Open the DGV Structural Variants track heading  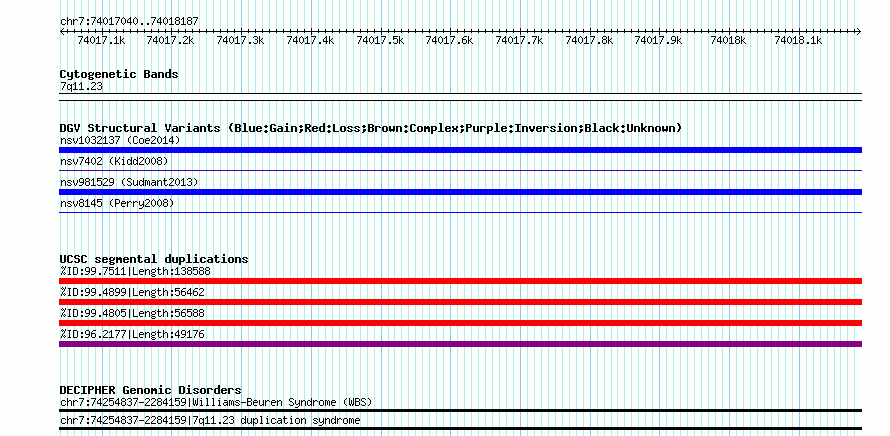(x=371, y=128)
